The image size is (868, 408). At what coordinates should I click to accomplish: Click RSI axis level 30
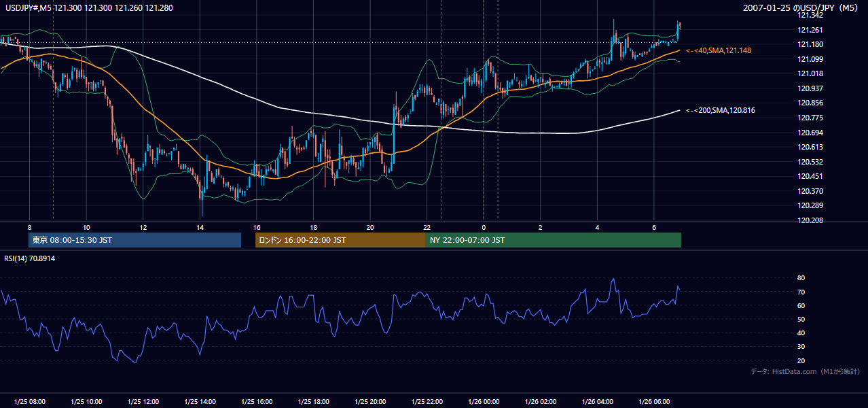tap(801, 347)
